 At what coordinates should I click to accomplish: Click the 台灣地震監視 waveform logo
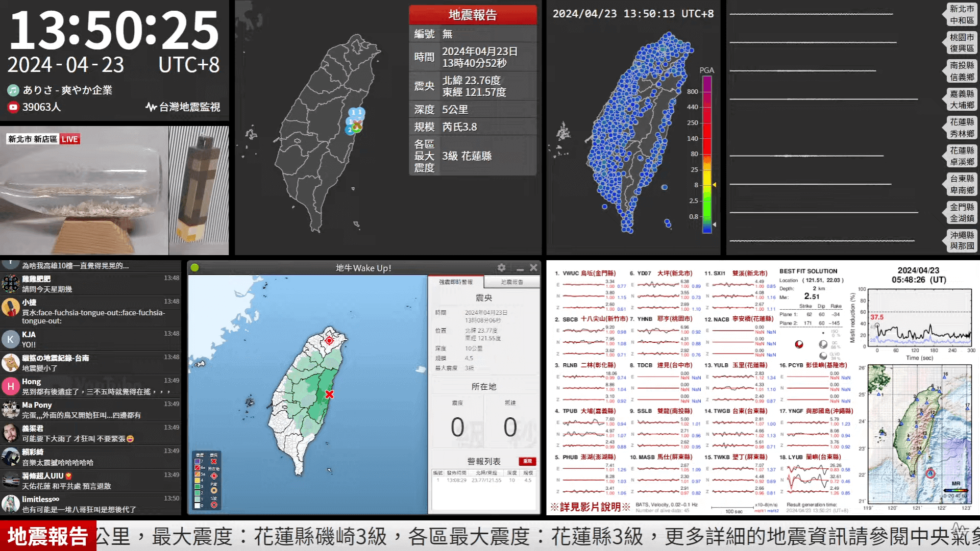click(x=151, y=107)
